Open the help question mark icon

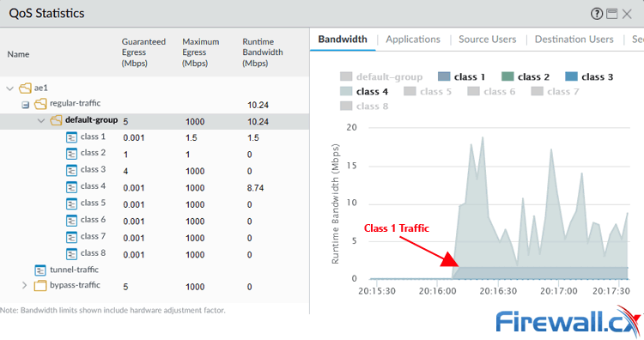click(597, 14)
